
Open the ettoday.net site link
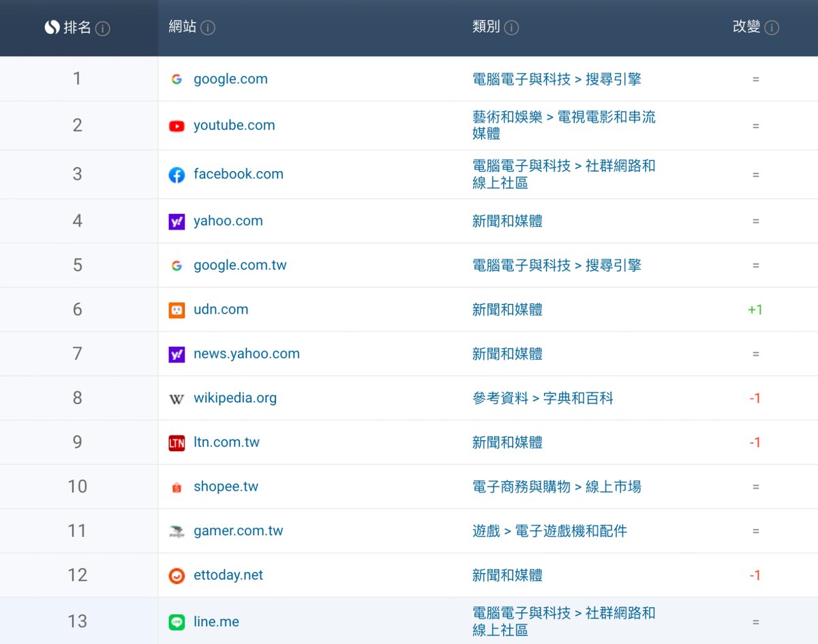pyautogui.click(x=228, y=575)
